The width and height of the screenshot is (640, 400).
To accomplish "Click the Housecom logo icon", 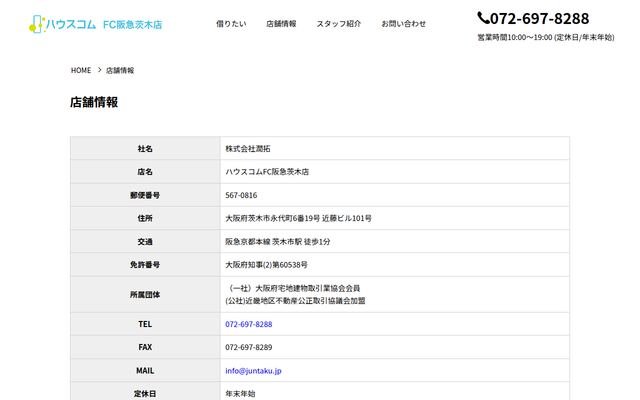I will point(37,24).
